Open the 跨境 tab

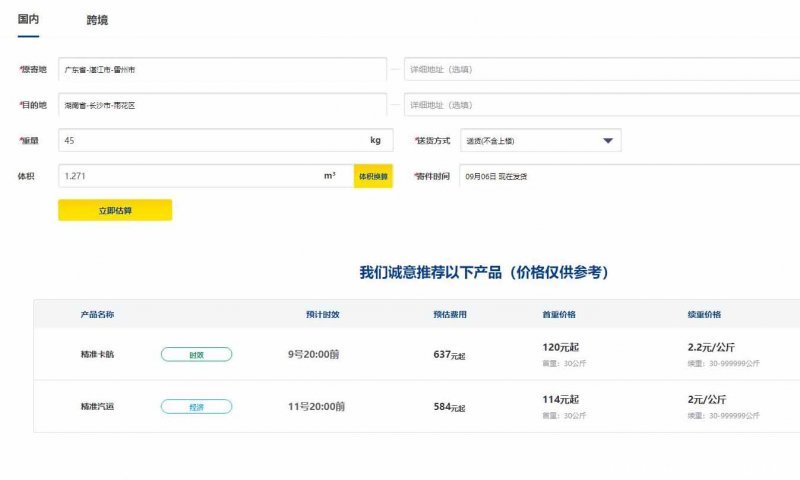point(97,20)
